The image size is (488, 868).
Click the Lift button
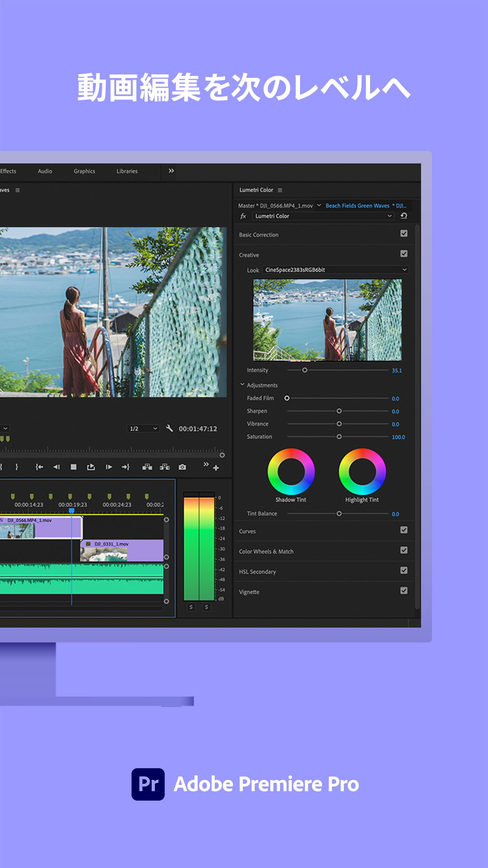tap(147, 467)
